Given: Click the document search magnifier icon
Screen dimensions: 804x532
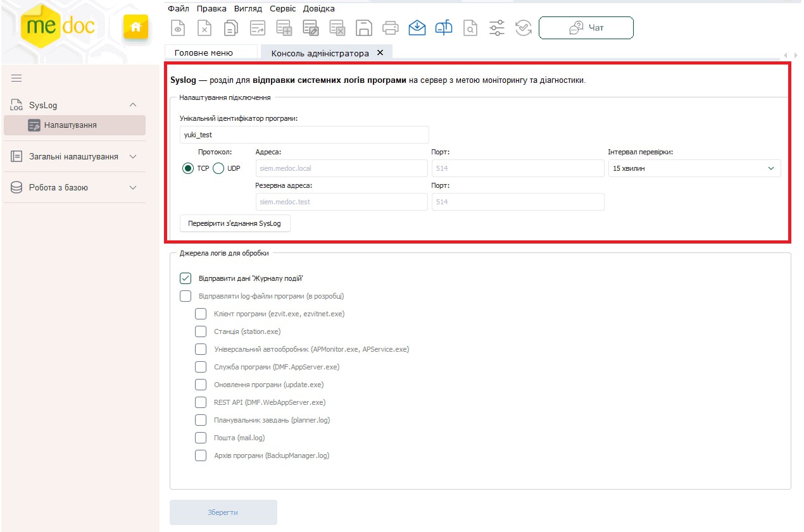Looking at the screenshot, I should 470,28.
